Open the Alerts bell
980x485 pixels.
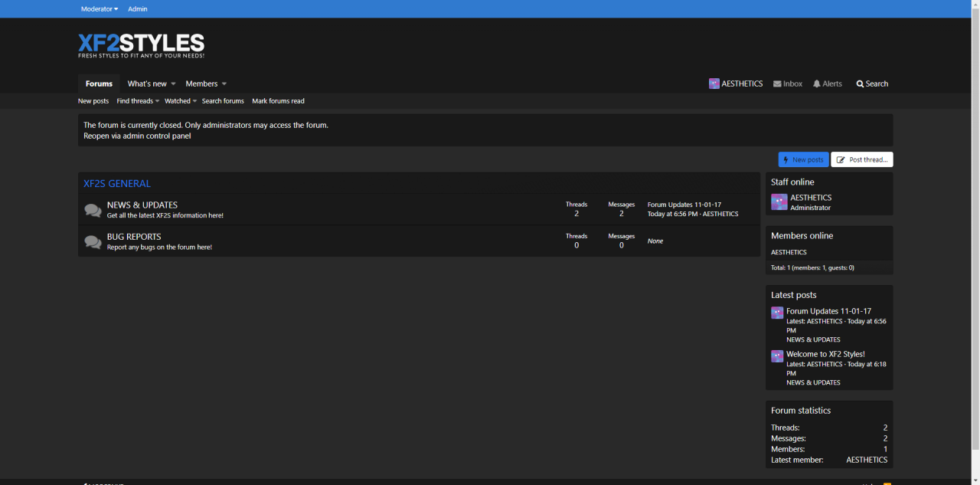point(828,84)
